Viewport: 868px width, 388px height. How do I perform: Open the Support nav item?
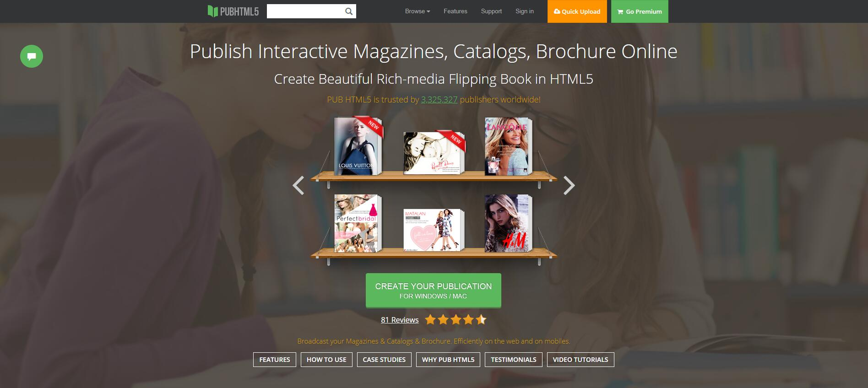point(491,11)
